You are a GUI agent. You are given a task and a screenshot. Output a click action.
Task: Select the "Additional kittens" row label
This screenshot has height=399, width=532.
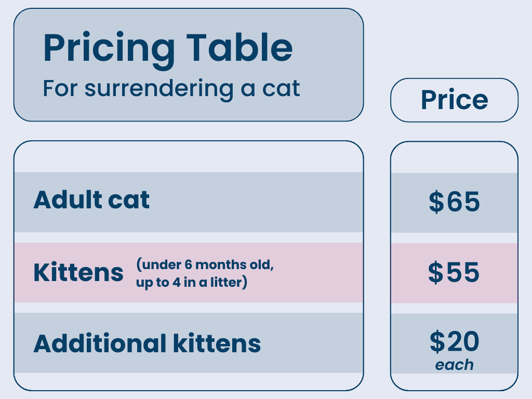coord(147,343)
